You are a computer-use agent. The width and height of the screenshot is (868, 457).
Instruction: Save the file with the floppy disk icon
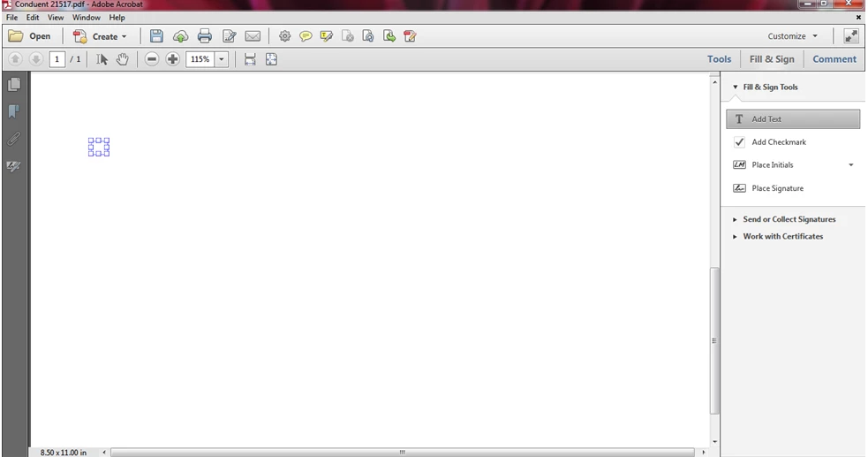[x=156, y=36]
